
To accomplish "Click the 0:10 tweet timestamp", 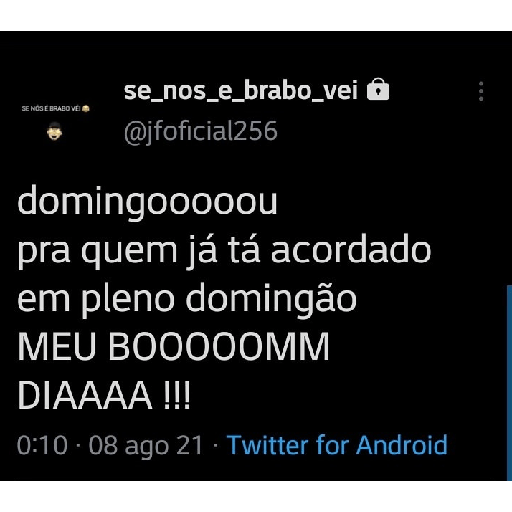I will point(42,445).
